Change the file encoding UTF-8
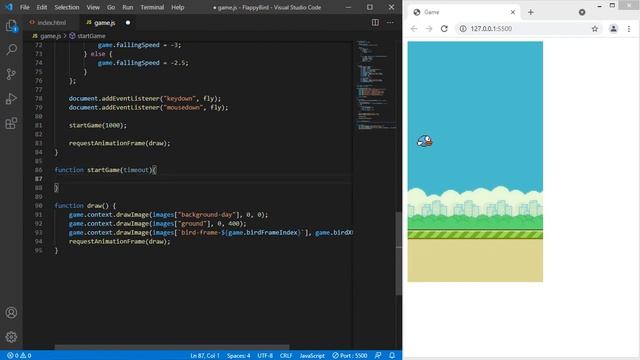The width and height of the screenshot is (640, 360). click(265, 356)
